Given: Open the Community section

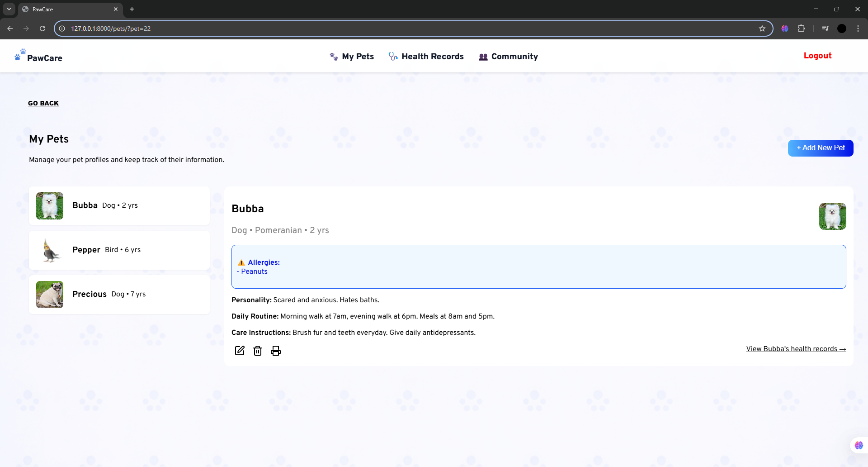Looking at the screenshot, I should [509, 57].
